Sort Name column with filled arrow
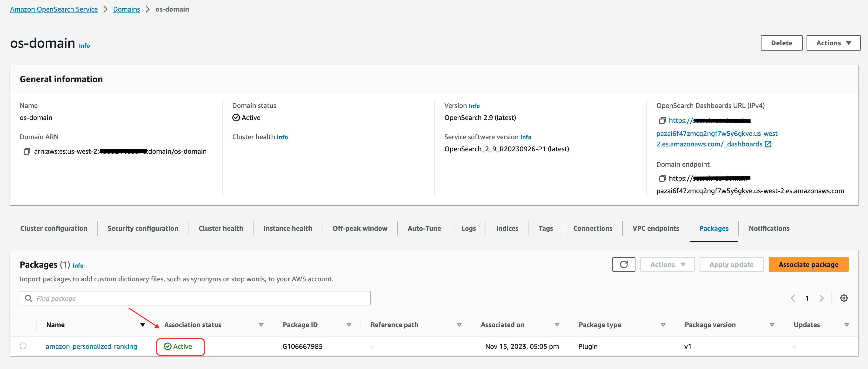The width and height of the screenshot is (868, 369). (x=142, y=325)
